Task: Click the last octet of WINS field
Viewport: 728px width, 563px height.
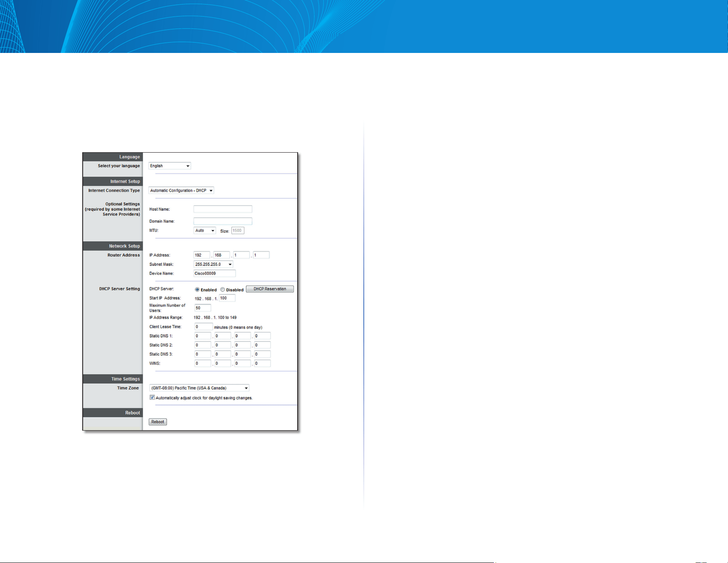Action: click(x=263, y=364)
